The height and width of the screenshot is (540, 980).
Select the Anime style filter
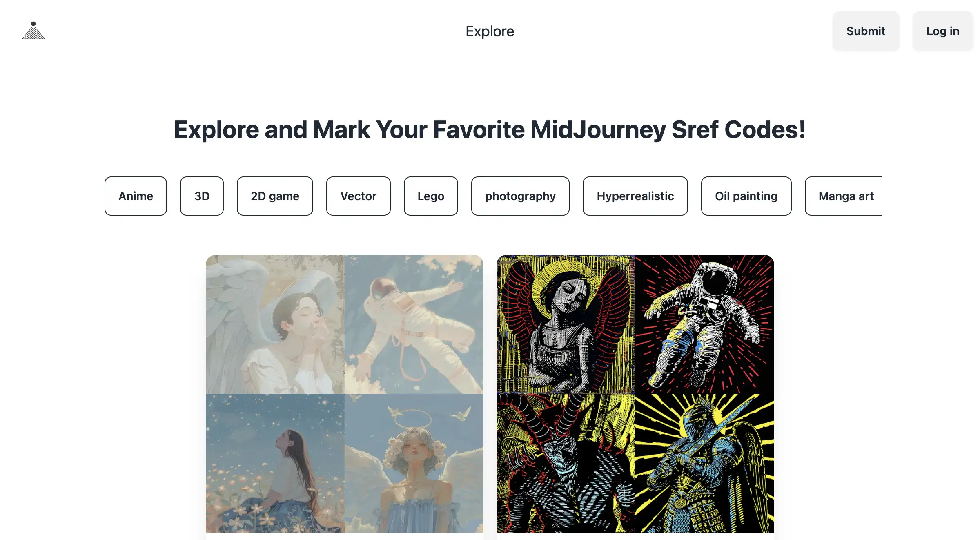pyautogui.click(x=135, y=196)
